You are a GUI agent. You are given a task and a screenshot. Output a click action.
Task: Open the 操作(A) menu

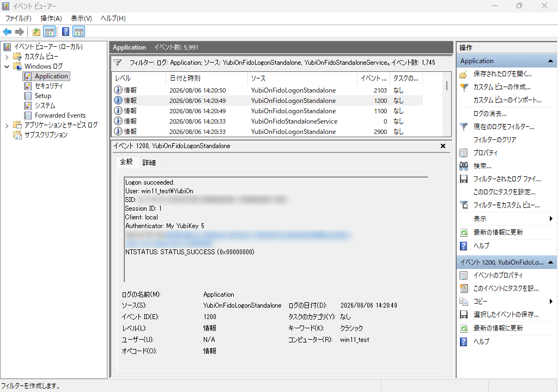[x=51, y=19]
